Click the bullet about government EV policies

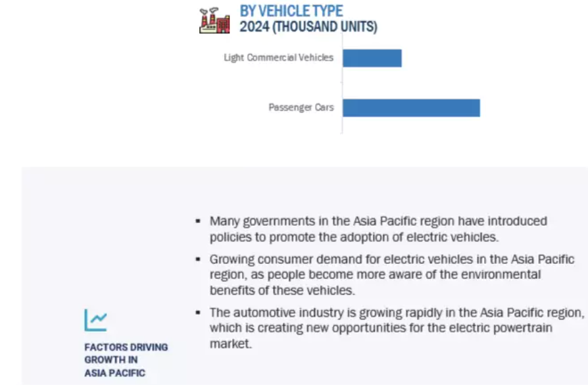(378, 229)
